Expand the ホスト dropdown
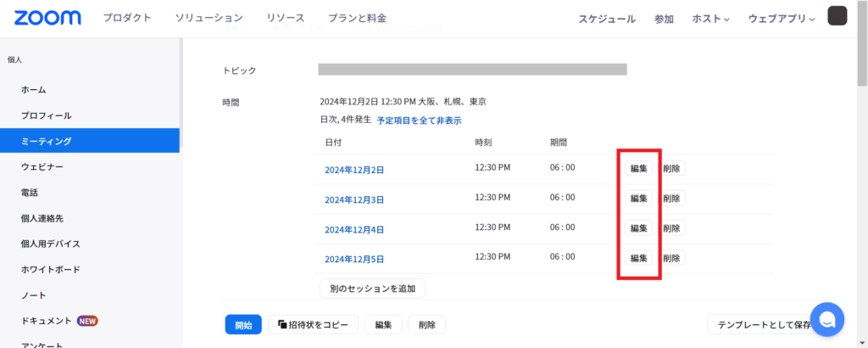Viewport: 868px width, 348px height. point(710,19)
